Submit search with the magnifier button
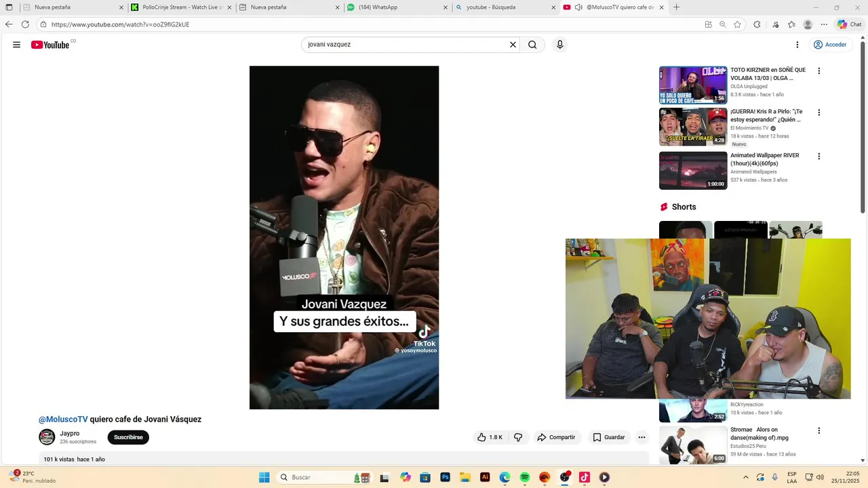Viewport: 868px width, 488px height. (x=532, y=45)
